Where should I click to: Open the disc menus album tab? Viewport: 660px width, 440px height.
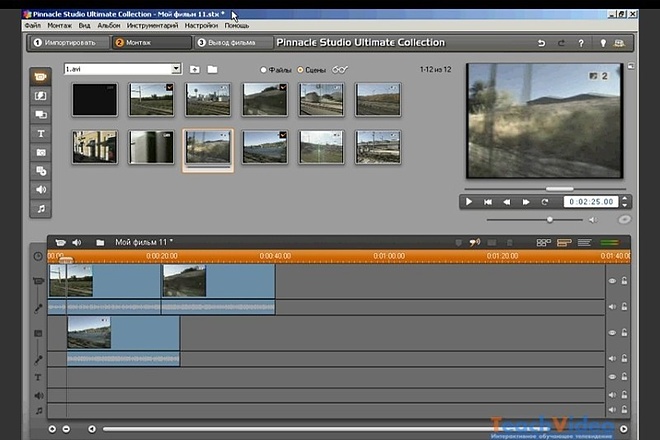pos(40,171)
